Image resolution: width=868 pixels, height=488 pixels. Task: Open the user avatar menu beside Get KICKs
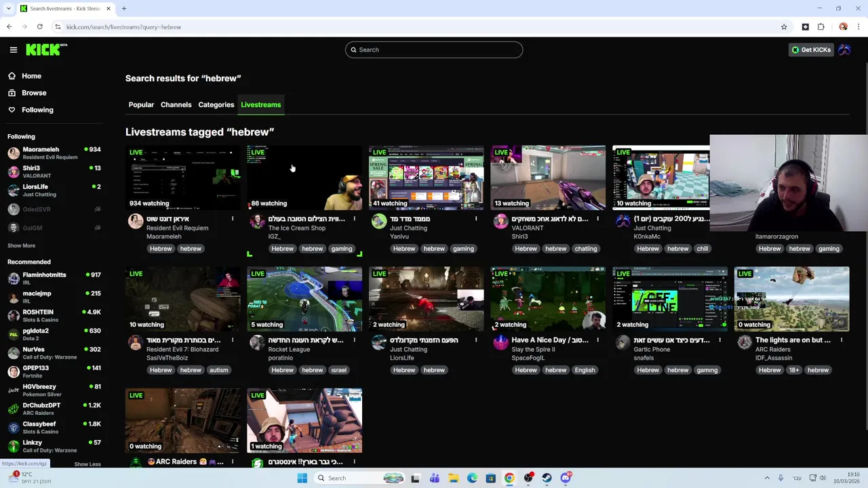844,49
